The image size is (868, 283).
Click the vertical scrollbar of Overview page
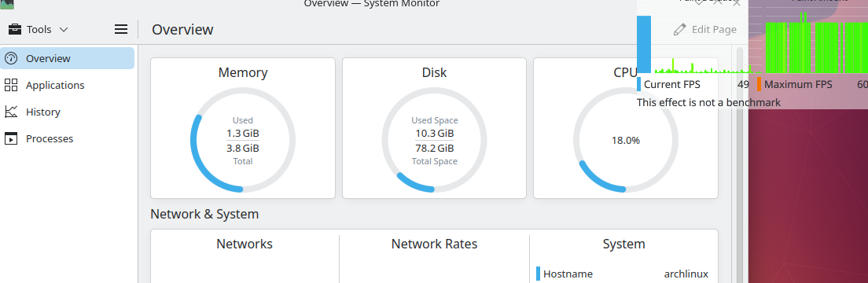[x=740, y=165]
